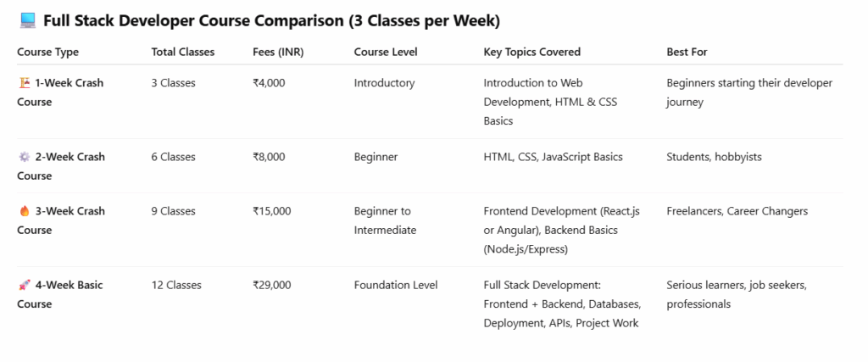Click the gear icon before 2-Week Crash Course
Viewport: 868px width, 362px height.
24,157
